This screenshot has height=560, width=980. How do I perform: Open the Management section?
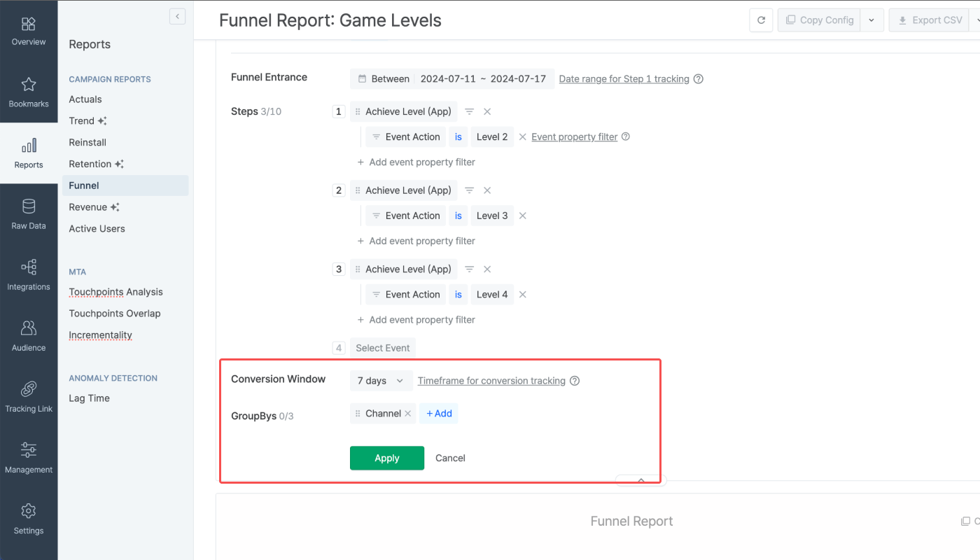(29, 458)
